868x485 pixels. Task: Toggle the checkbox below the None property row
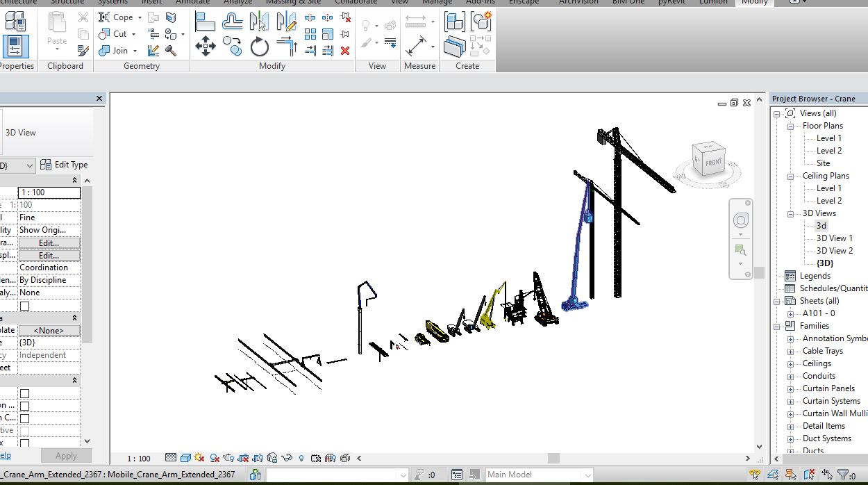coord(25,306)
